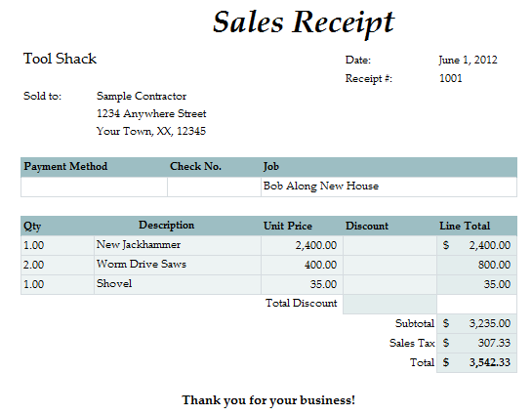Click the Subtotal label
The width and height of the screenshot is (532, 415).
click(415, 323)
